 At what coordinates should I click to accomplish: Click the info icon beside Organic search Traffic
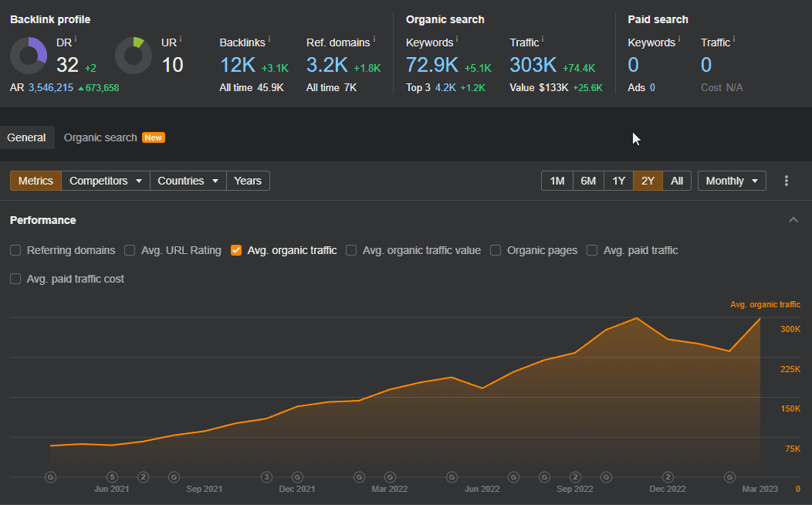click(x=542, y=39)
